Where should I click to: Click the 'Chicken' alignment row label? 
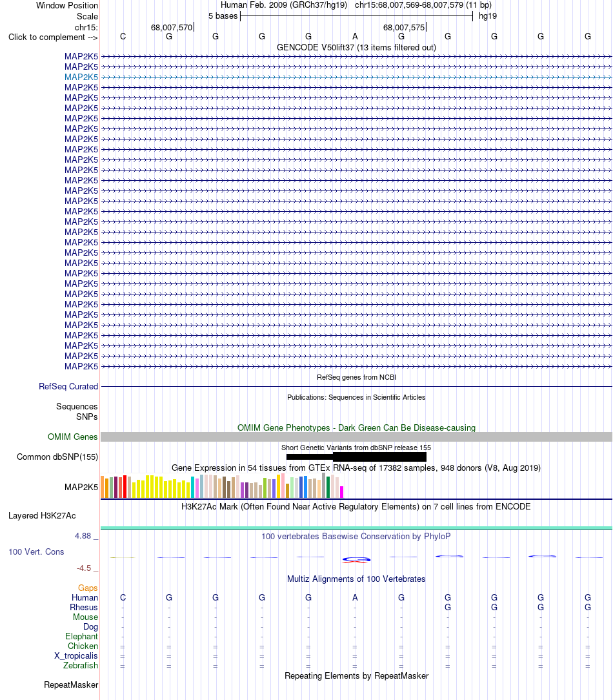coord(83,646)
